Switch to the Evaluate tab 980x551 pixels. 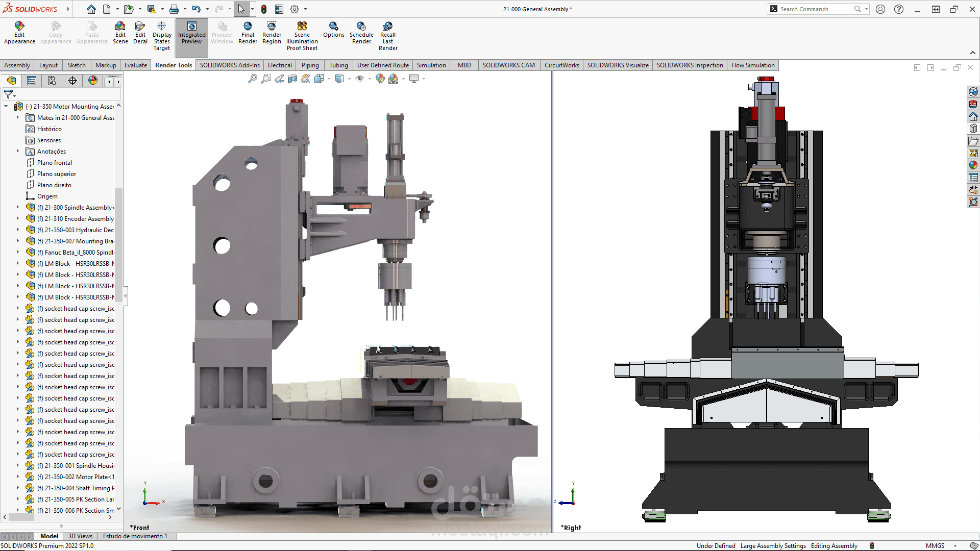pyautogui.click(x=135, y=65)
